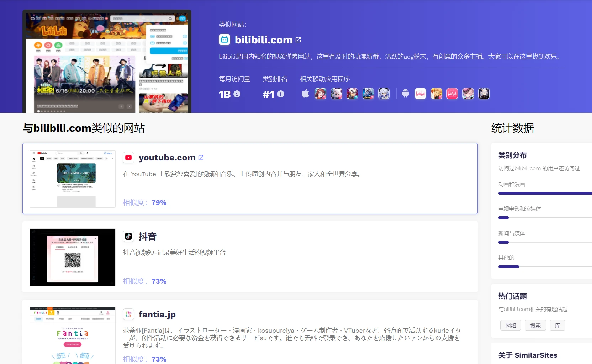
Task: Click the 73% similarity value in the fantia.jp card
Action: (159, 359)
